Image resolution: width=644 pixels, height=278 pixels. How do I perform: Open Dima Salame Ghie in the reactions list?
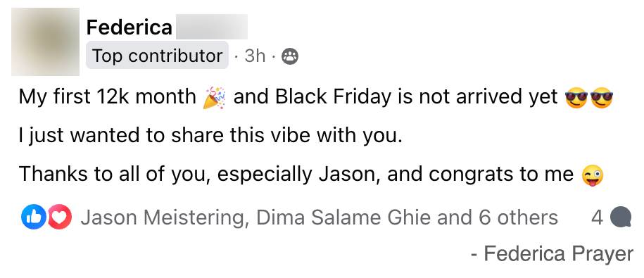[345, 218]
